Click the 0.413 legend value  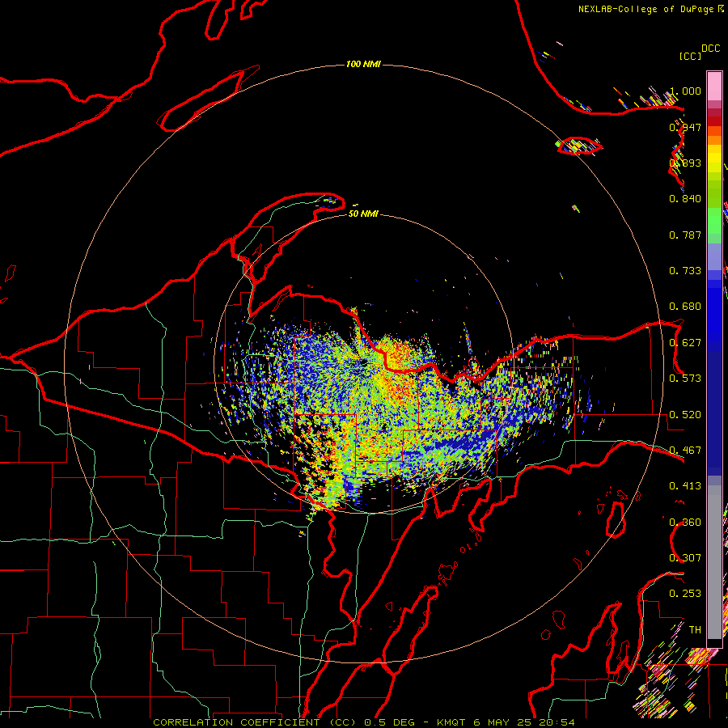point(685,486)
